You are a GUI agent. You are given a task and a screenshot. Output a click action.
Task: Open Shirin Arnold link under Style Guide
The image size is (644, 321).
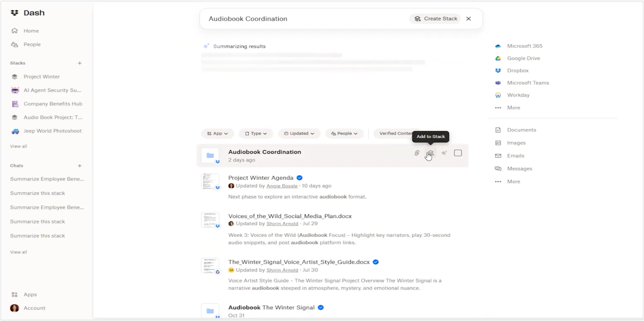pos(282,270)
